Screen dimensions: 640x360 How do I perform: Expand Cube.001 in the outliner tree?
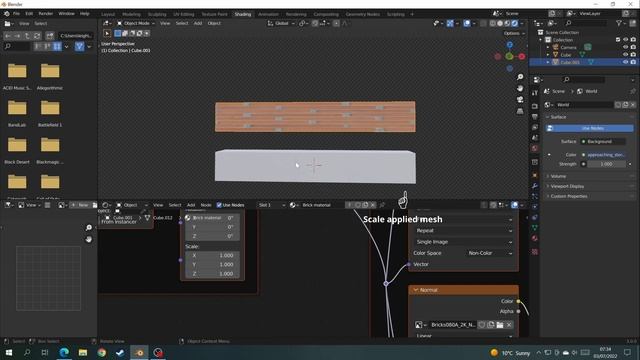[x=548, y=62]
